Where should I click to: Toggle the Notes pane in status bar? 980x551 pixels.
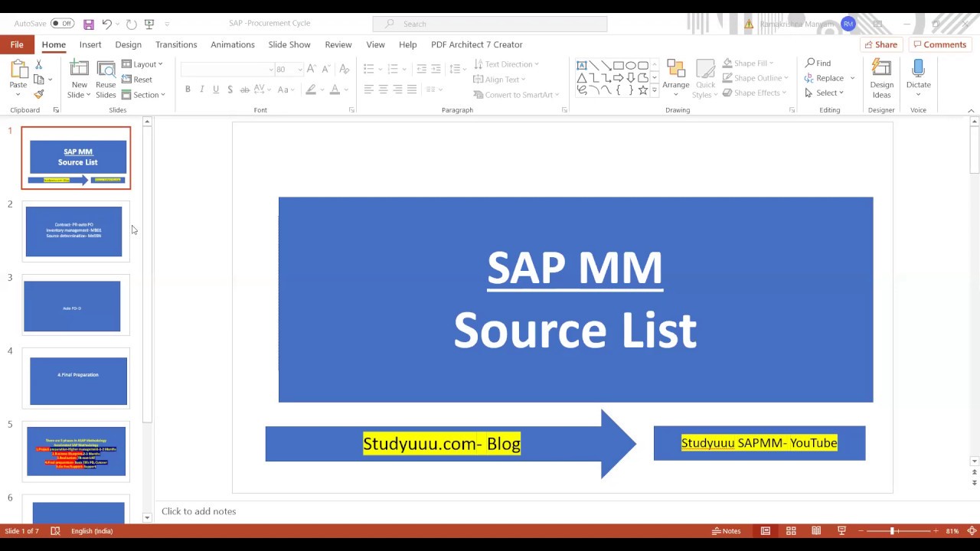click(726, 531)
